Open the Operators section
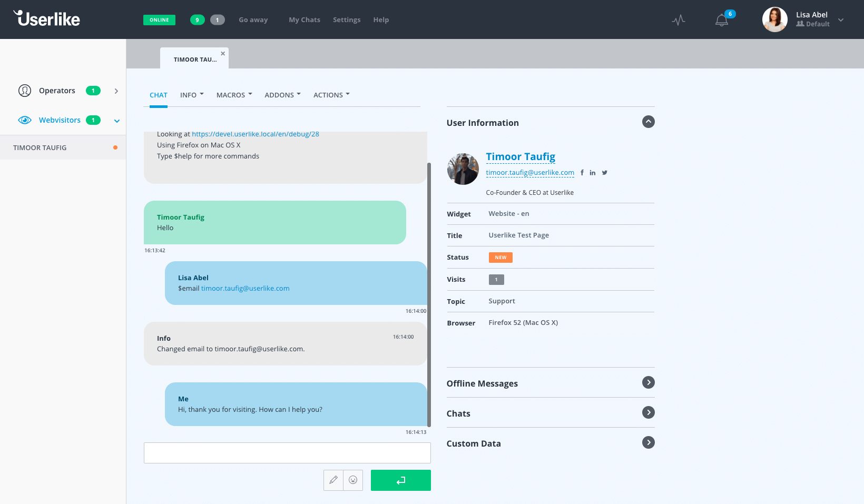Screen dimensions: 864x504 click(x=57, y=91)
